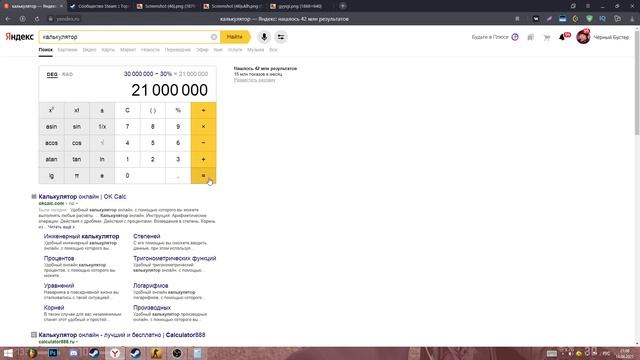Open the browser downloads icon
Screen dimensions: 640x360
(632, 19)
